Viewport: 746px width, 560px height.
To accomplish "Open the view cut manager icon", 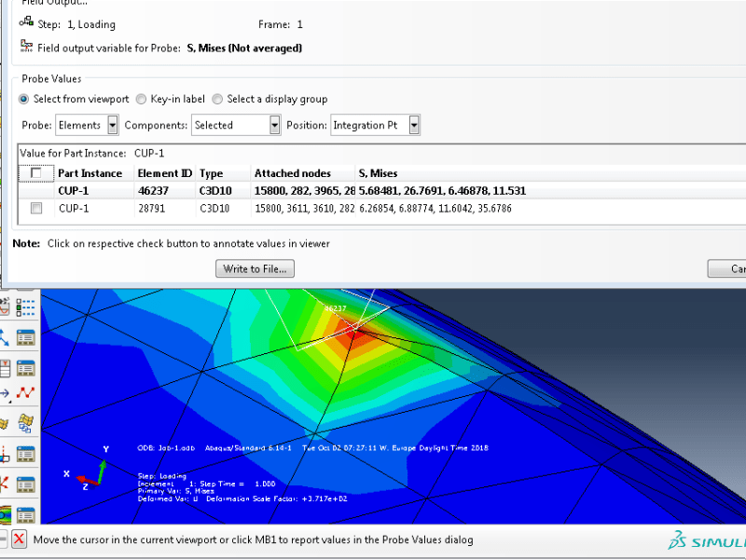I will (x=26, y=454).
